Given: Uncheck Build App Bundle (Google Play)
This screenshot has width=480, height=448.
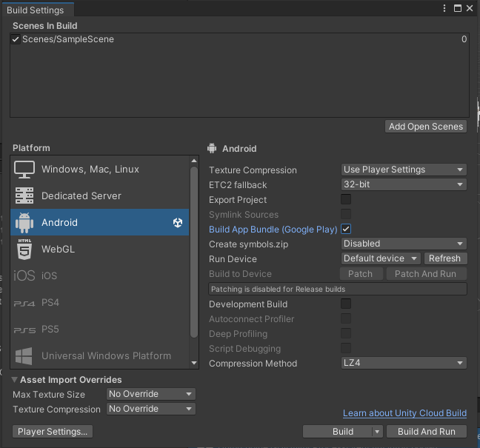Looking at the screenshot, I should coord(346,229).
